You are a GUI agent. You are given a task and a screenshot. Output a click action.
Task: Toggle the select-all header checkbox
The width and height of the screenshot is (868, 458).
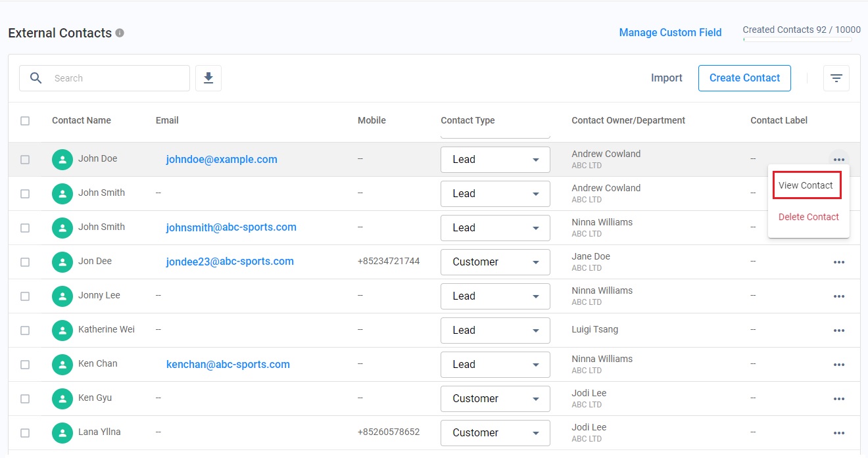coord(25,121)
